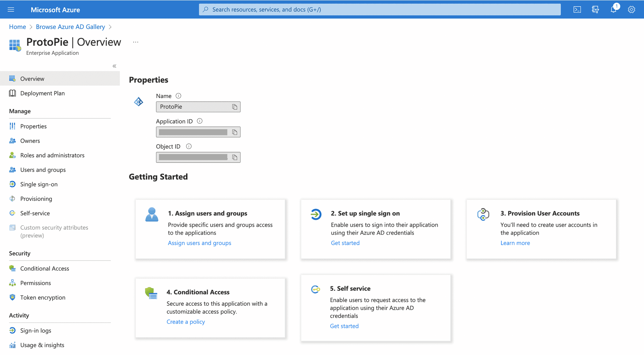Open Token encryption settings
Screen dimensions: 644x355
[43, 297]
